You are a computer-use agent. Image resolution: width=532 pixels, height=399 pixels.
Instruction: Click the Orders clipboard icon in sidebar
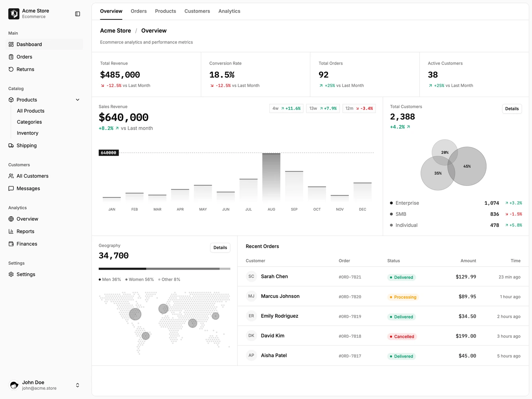[x=11, y=57]
